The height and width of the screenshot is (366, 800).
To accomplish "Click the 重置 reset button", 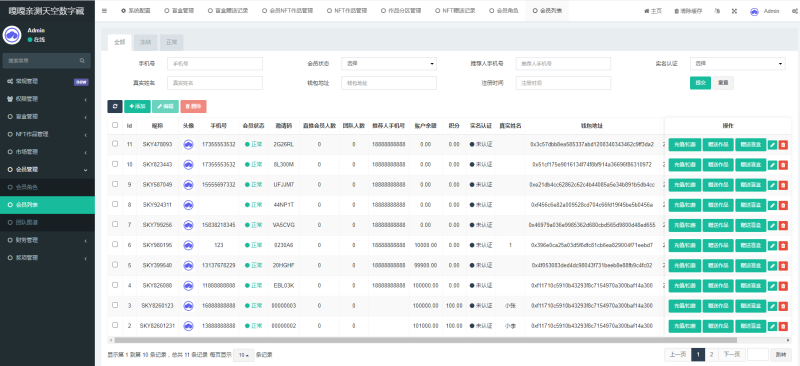I will click(x=723, y=83).
